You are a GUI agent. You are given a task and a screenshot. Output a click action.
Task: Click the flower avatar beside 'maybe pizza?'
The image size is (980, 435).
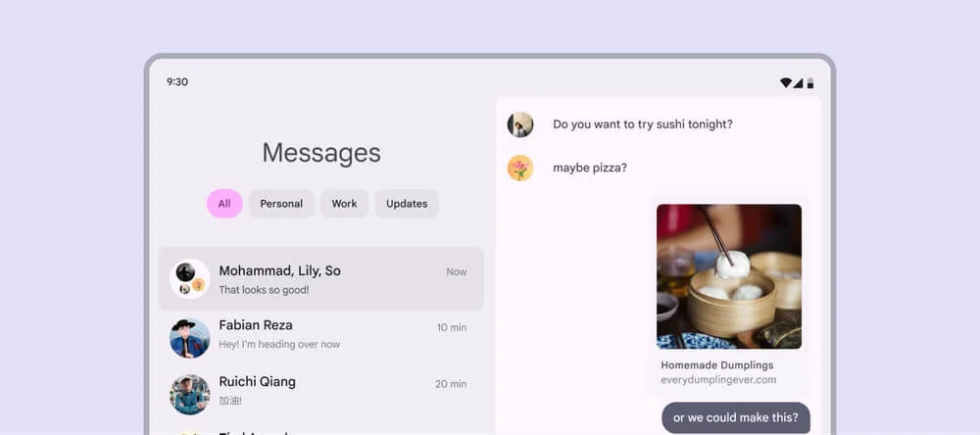pyautogui.click(x=520, y=169)
